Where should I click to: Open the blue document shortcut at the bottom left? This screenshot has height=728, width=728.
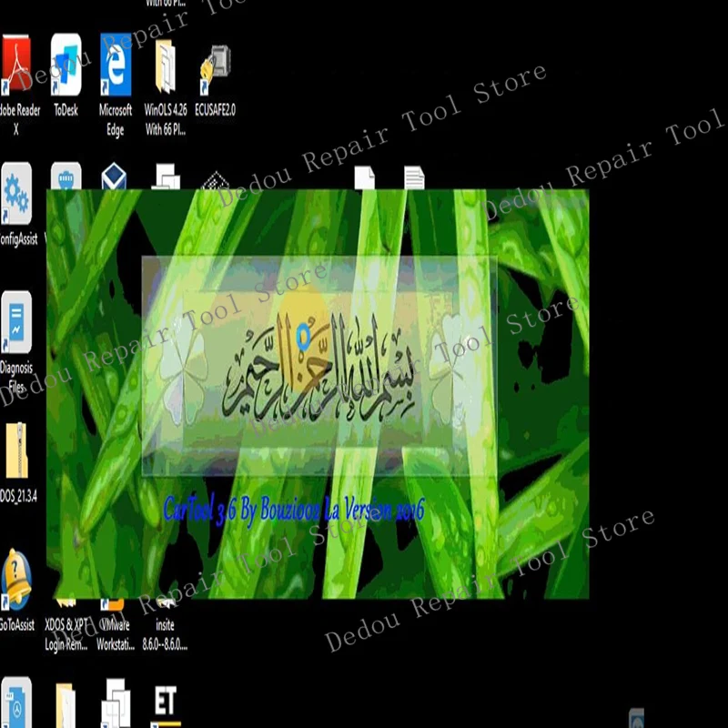tap(16, 703)
